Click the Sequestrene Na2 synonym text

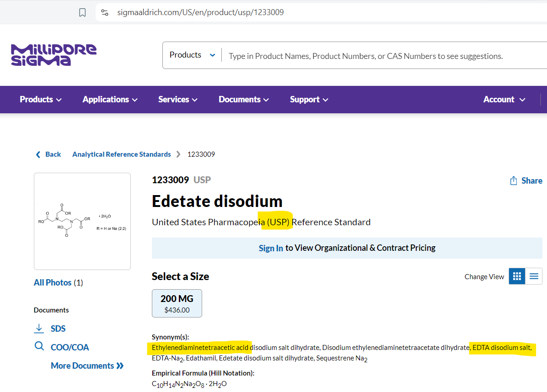(x=342, y=358)
